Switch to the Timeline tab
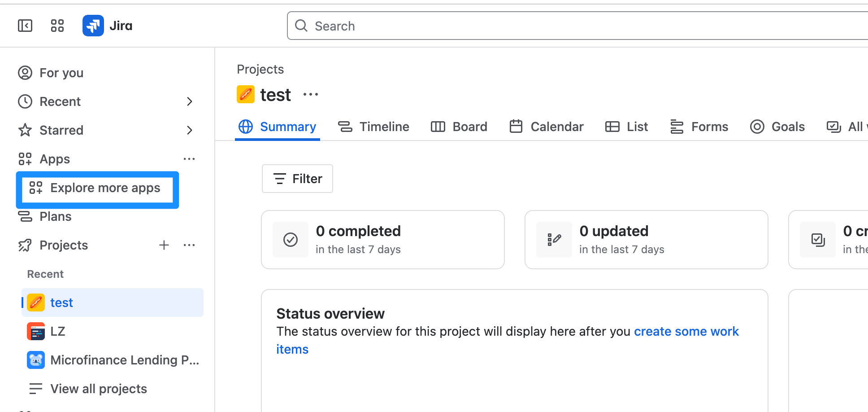The image size is (868, 412). [373, 127]
